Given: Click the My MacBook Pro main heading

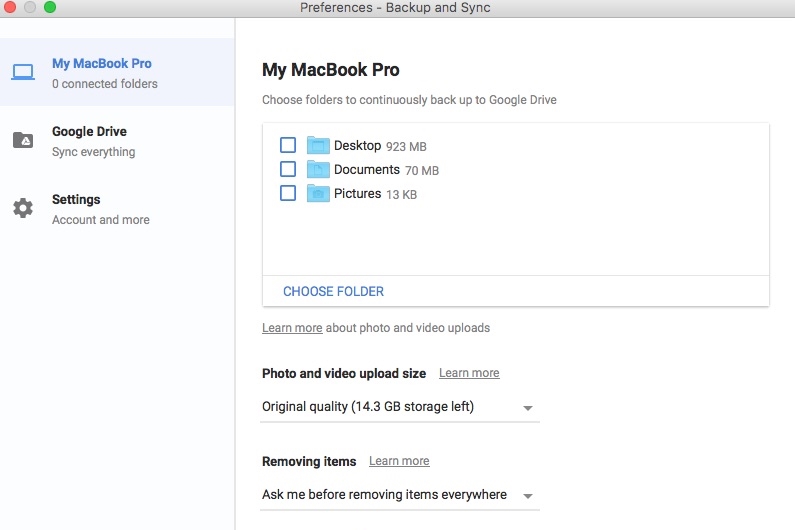Looking at the screenshot, I should (331, 70).
